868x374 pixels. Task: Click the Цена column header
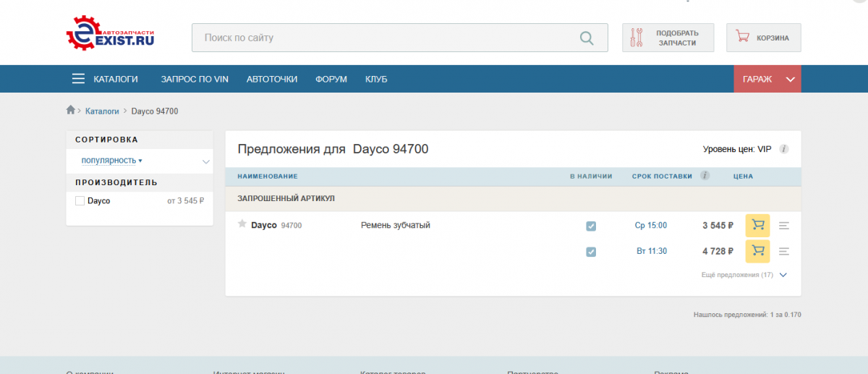[743, 176]
